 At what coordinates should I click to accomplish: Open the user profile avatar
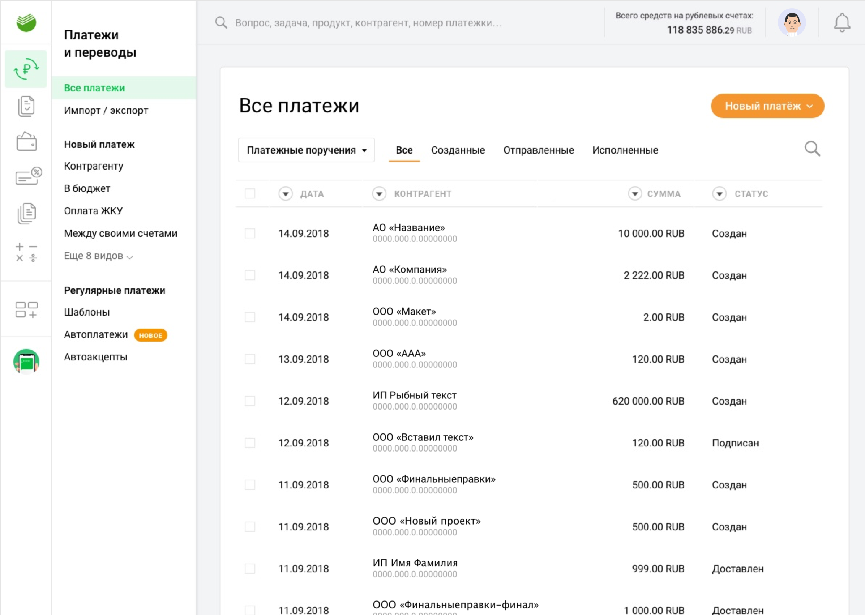792,23
